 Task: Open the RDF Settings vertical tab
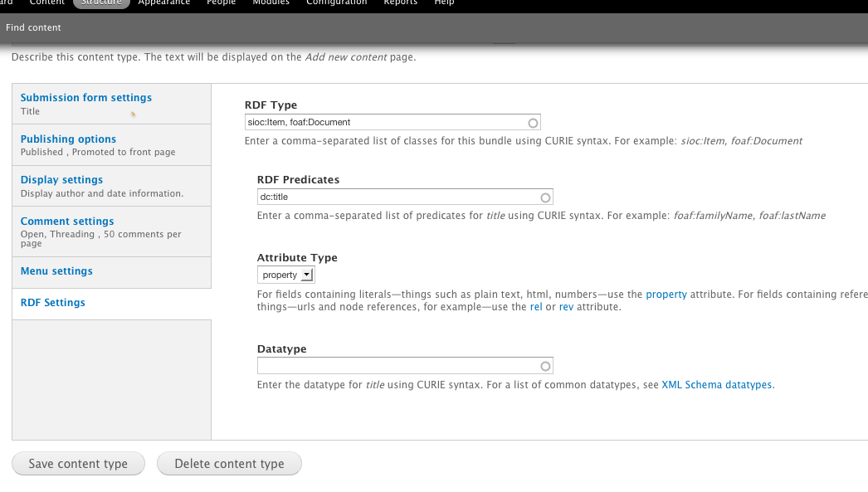point(52,302)
